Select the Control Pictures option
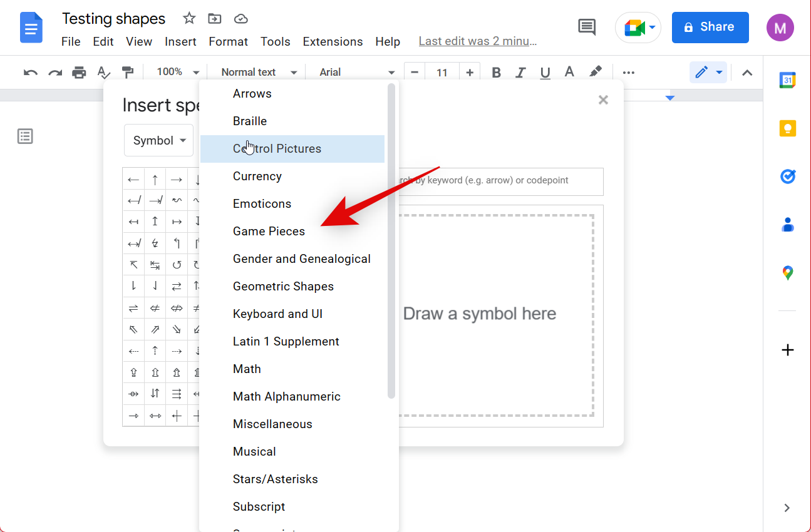811x532 pixels. (x=292, y=148)
